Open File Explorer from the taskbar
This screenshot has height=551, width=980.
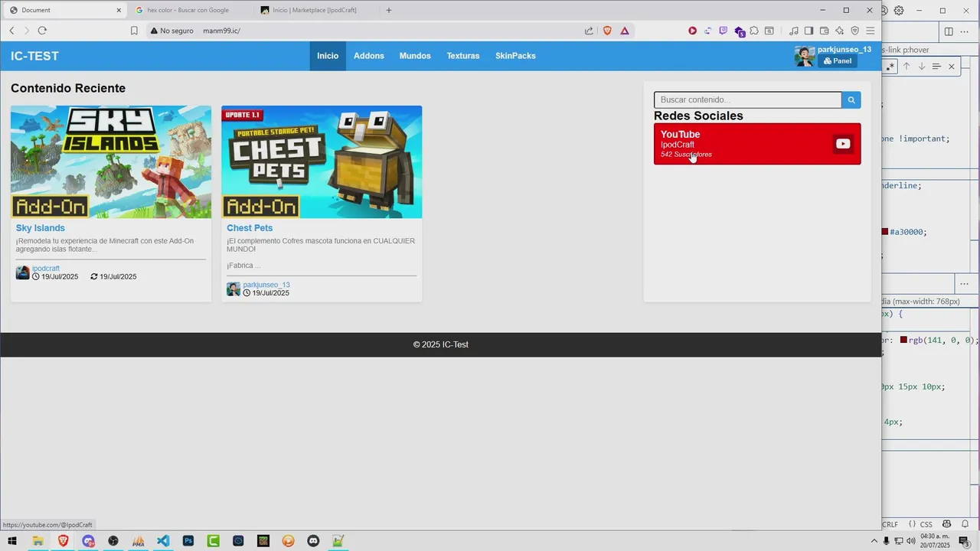38,541
